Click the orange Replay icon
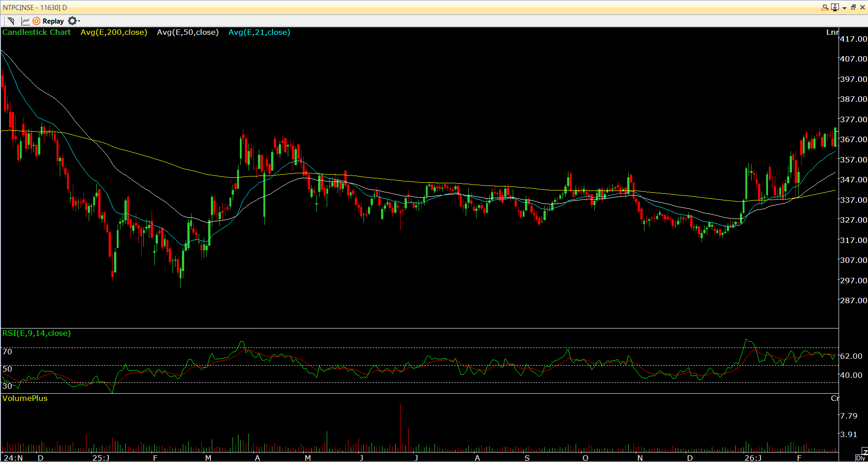 coord(36,21)
